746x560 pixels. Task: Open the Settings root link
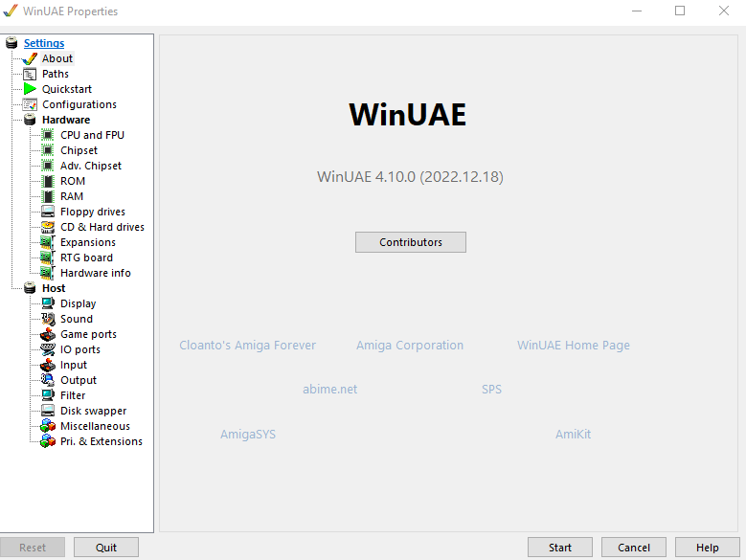(x=44, y=43)
